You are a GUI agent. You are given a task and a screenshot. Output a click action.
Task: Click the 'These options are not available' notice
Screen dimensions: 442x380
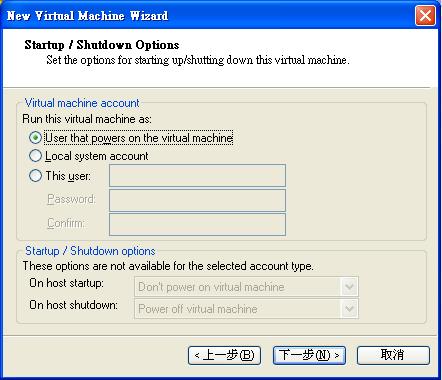(168, 266)
